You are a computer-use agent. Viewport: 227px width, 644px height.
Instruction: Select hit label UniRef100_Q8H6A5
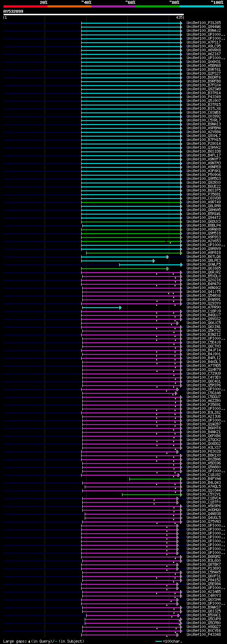(x=204, y=210)
